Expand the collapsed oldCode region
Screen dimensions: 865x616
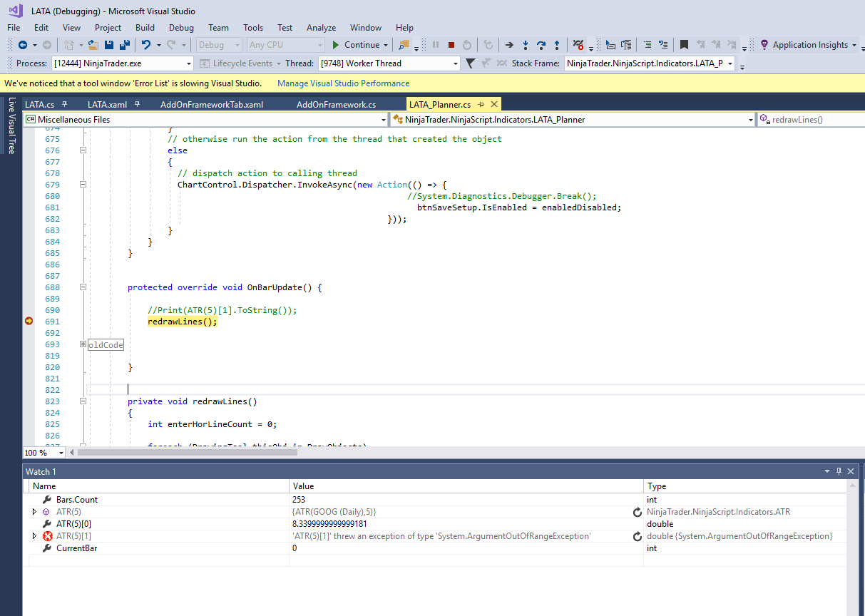pos(84,344)
